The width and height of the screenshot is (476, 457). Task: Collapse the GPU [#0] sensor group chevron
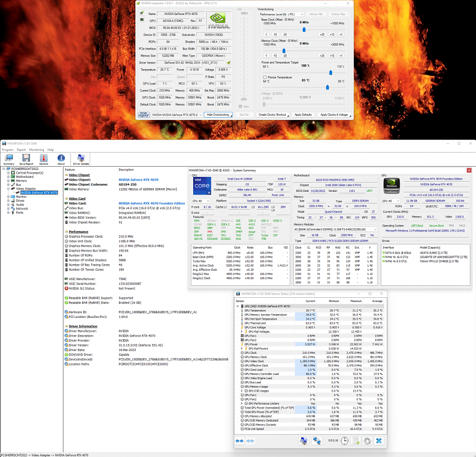click(238, 306)
